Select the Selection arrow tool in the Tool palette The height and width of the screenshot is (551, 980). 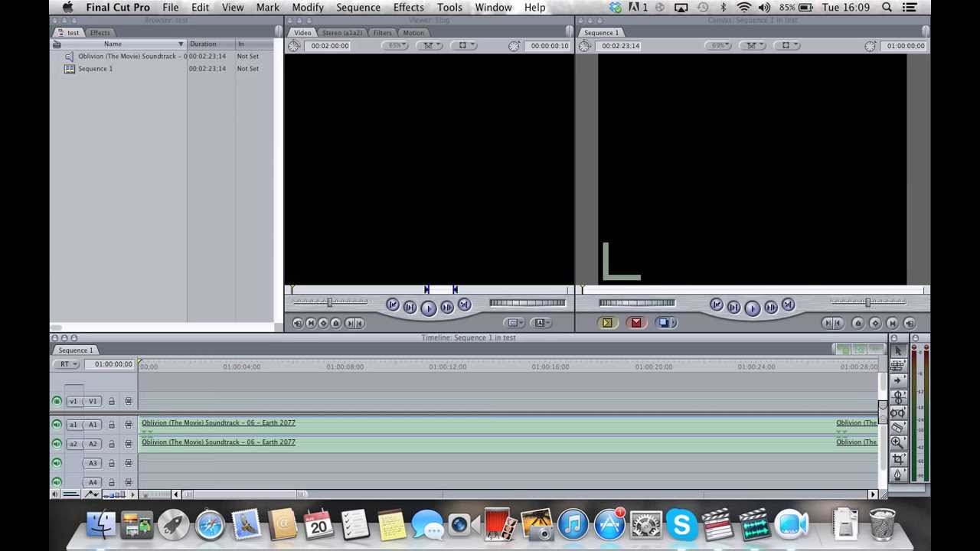point(898,350)
